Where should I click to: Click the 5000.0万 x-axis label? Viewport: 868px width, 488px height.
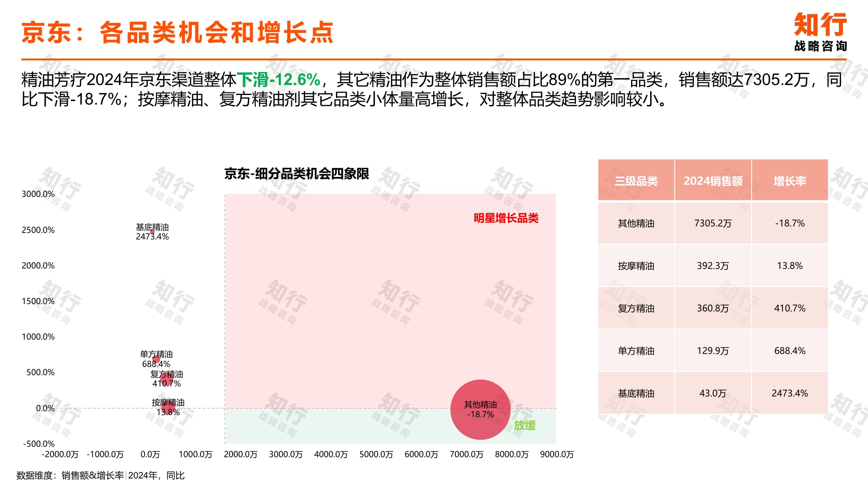click(x=376, y=454)
